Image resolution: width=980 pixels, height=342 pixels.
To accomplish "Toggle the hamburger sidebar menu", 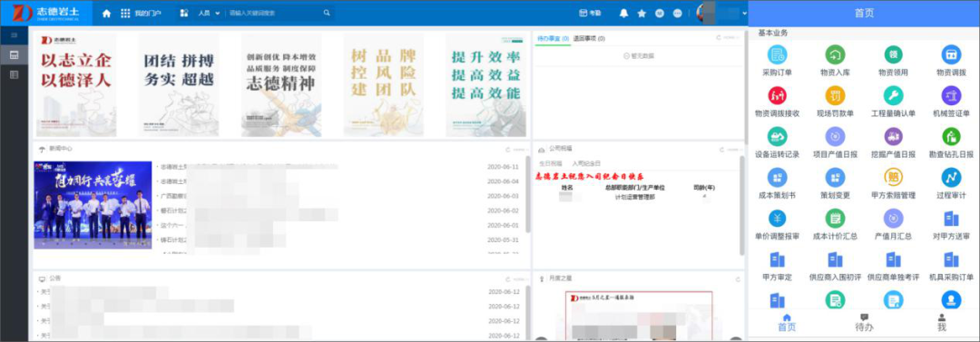I will click(14, 35).
